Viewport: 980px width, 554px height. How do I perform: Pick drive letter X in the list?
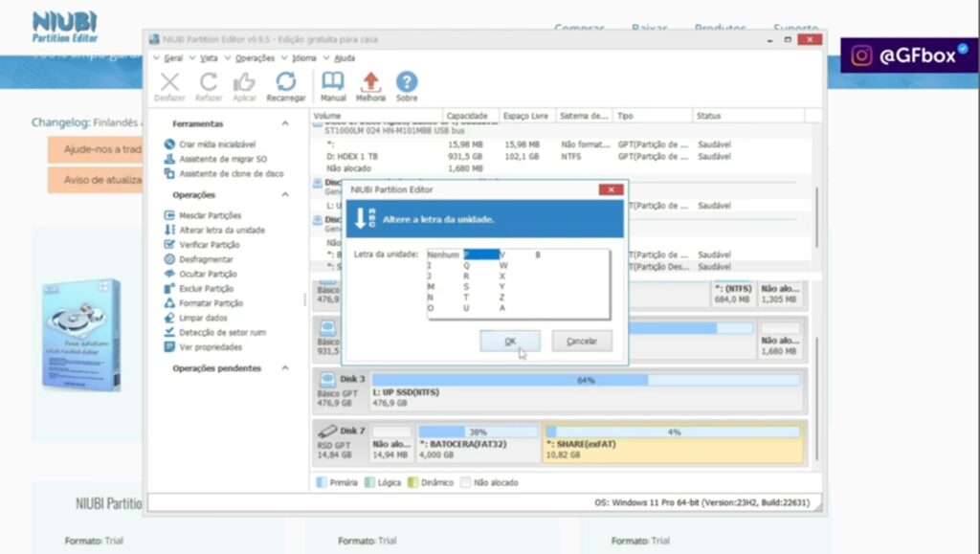[x=502, y=277]
